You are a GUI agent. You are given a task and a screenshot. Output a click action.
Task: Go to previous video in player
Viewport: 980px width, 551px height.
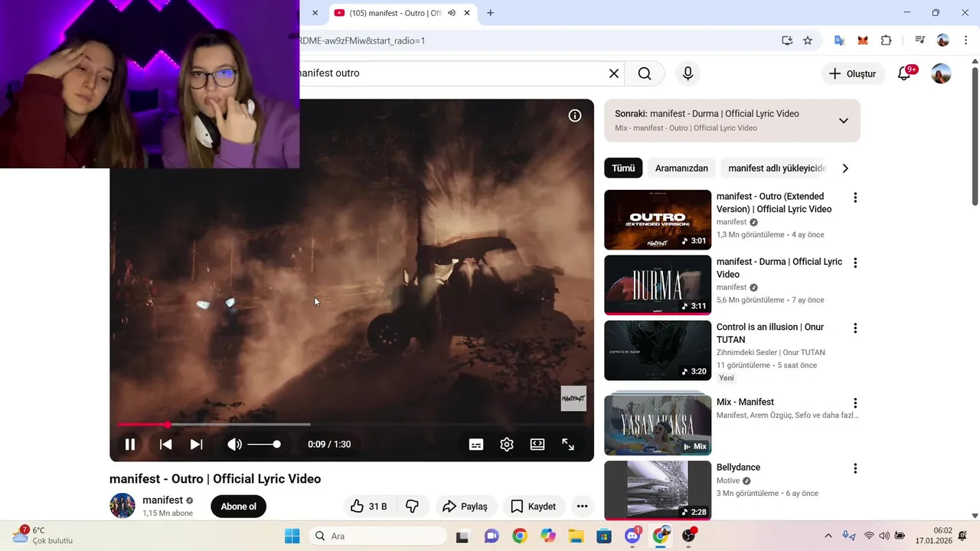point(165,444)
